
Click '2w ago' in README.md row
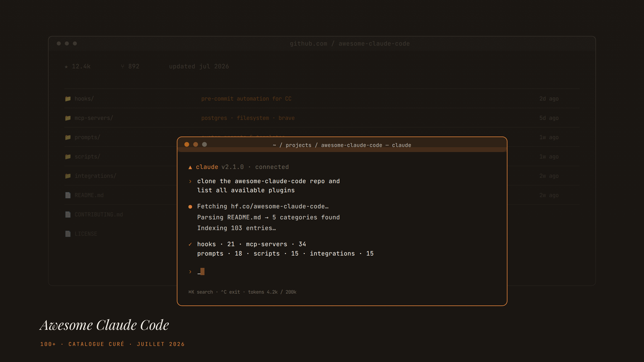pos(549,195)
